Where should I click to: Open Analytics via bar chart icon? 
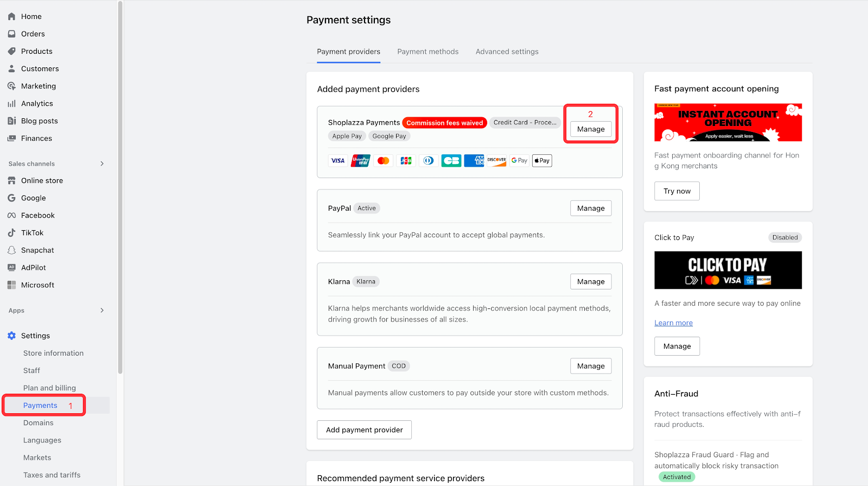[11, 104]
